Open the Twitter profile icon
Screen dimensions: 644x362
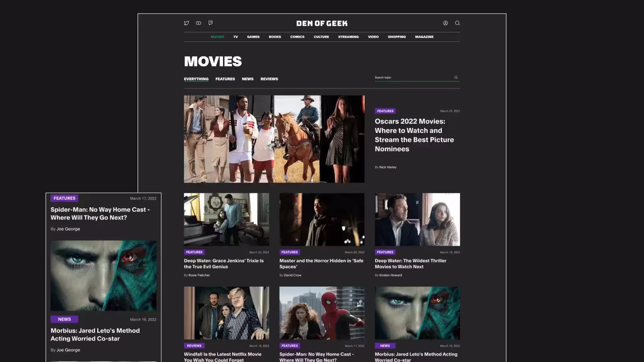(186, 23)
